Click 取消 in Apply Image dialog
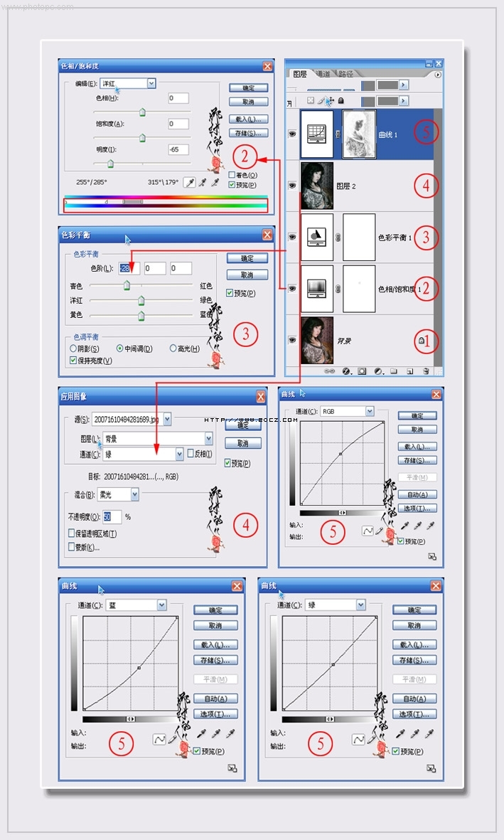 pos(242,444)
